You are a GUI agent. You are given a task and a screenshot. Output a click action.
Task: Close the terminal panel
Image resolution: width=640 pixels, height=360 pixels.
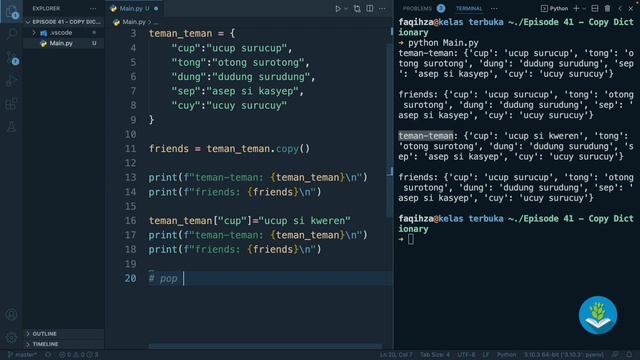631,9
